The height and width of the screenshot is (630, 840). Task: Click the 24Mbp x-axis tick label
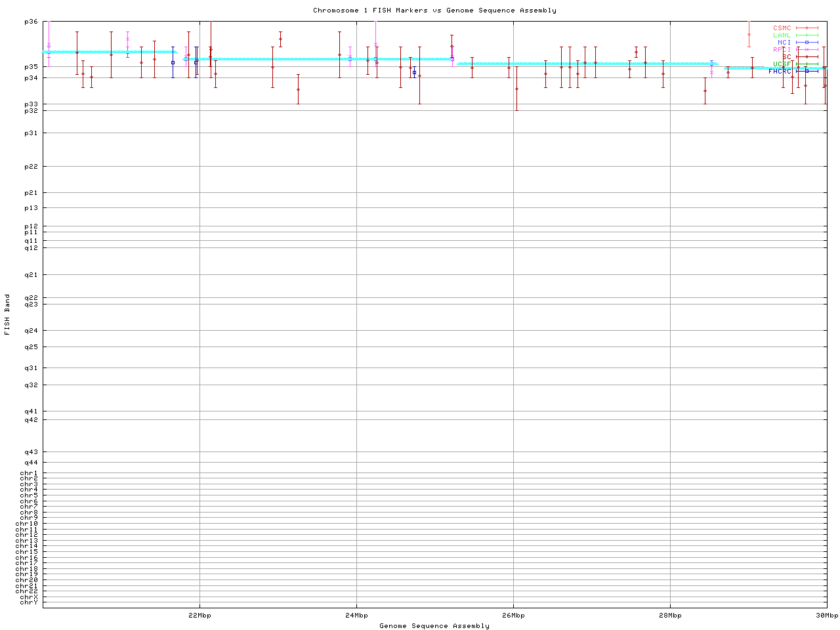[356, 616]
